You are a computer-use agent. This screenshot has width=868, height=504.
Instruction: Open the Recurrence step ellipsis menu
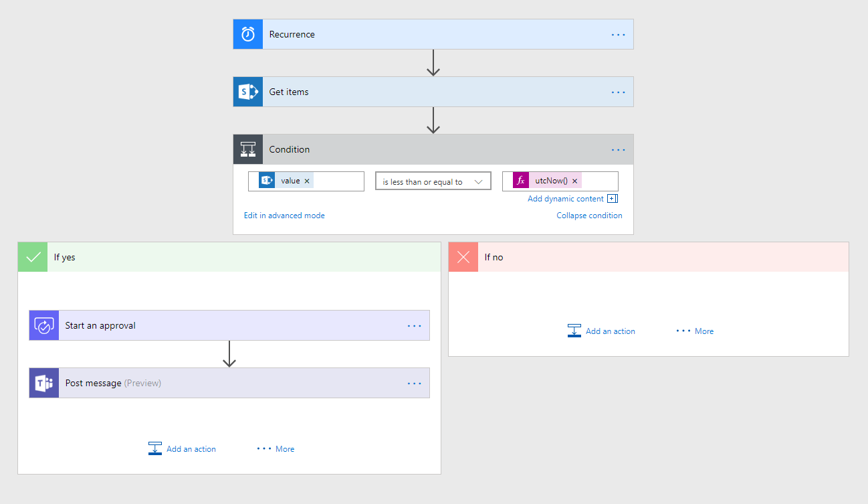click(x=618, y=34)
